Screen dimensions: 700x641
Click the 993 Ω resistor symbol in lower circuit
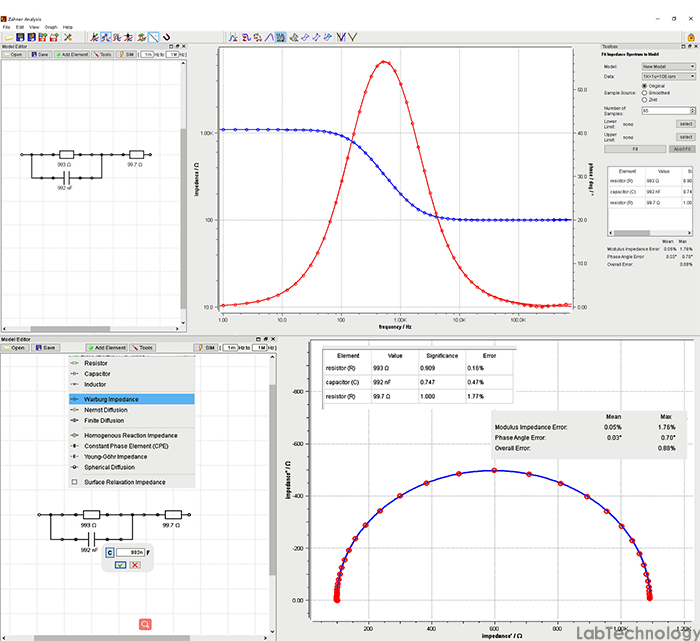pos(92,514)
